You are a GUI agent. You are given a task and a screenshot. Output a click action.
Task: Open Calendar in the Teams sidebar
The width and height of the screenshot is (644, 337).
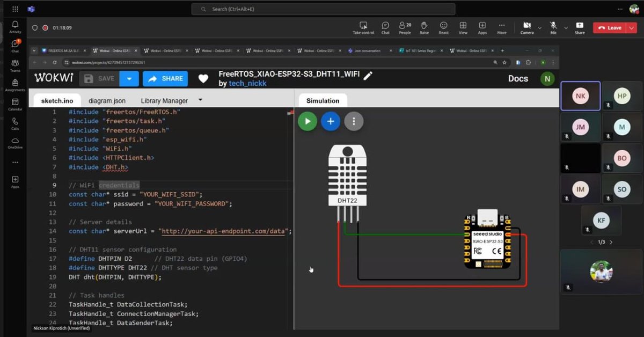click(15, 104)
